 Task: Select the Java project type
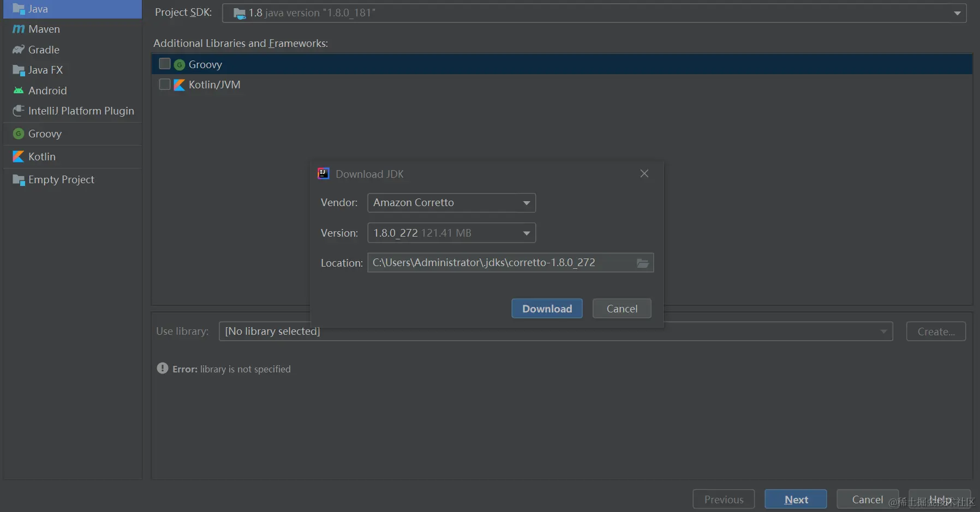click(x=73, y=9)
